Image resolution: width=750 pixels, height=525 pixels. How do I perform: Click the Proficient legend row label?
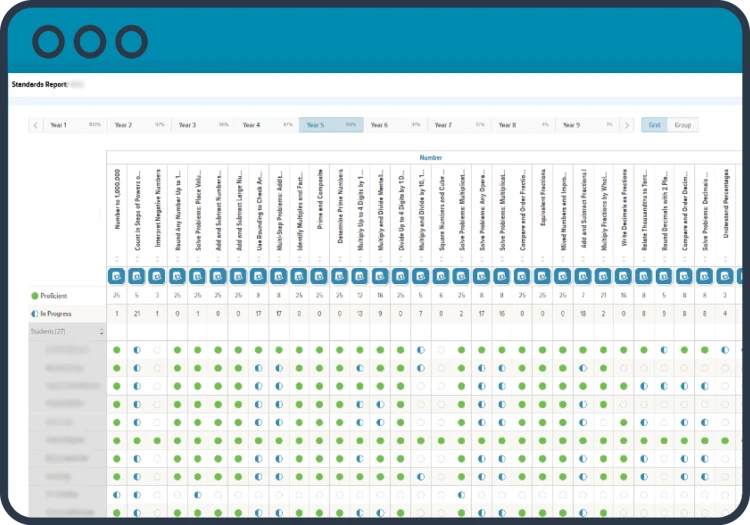(56, 296)
